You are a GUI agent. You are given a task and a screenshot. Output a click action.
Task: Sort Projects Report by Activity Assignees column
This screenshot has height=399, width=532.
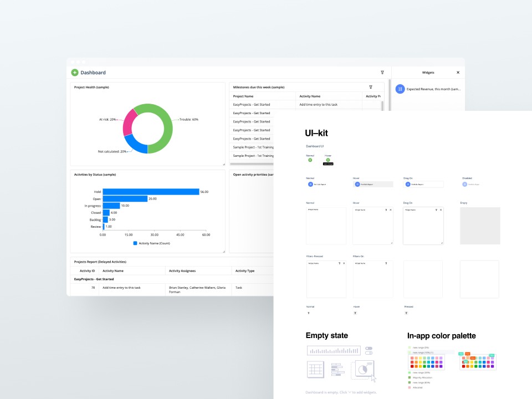point(182,271)
